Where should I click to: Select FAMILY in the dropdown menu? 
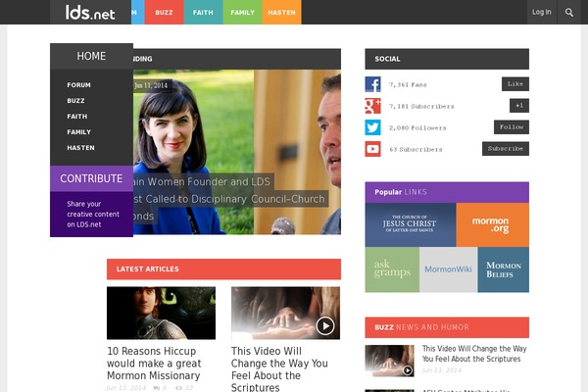click(x=79, y=132)
